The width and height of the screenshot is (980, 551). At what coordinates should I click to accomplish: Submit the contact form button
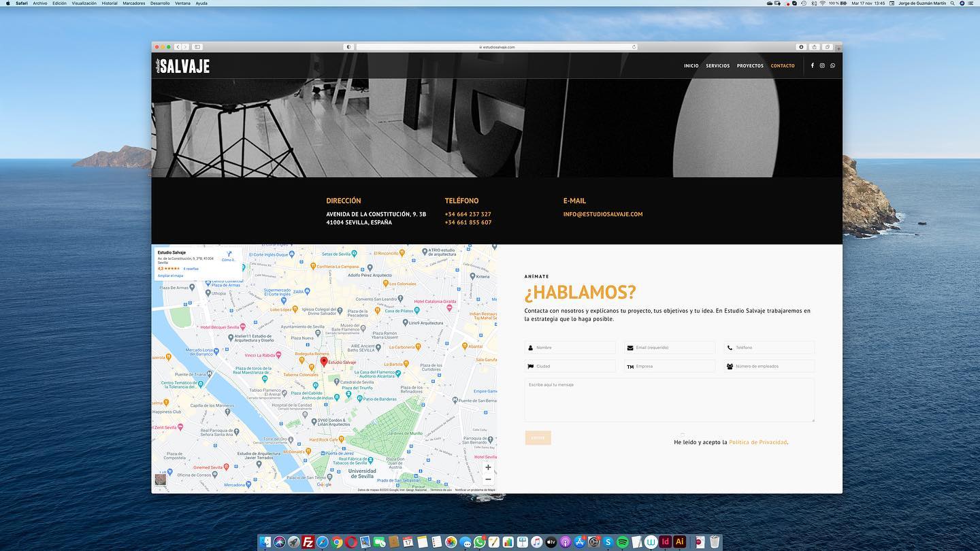pos(538,437)
